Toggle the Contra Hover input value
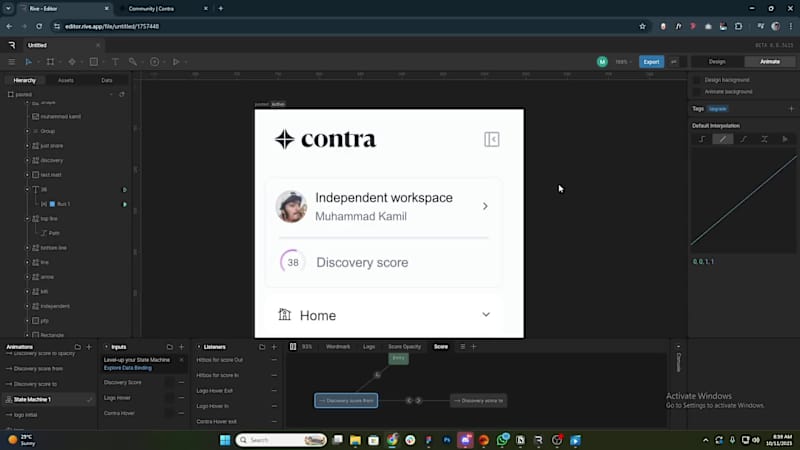Viewport: 800px width, 450px height. pyautogui.click(x=169, y=413)
